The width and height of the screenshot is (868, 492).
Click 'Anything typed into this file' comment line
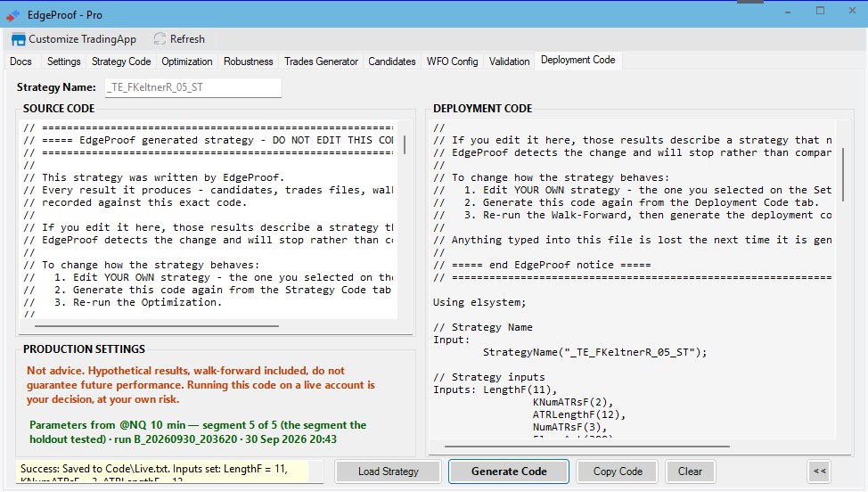tap(632, 240)
